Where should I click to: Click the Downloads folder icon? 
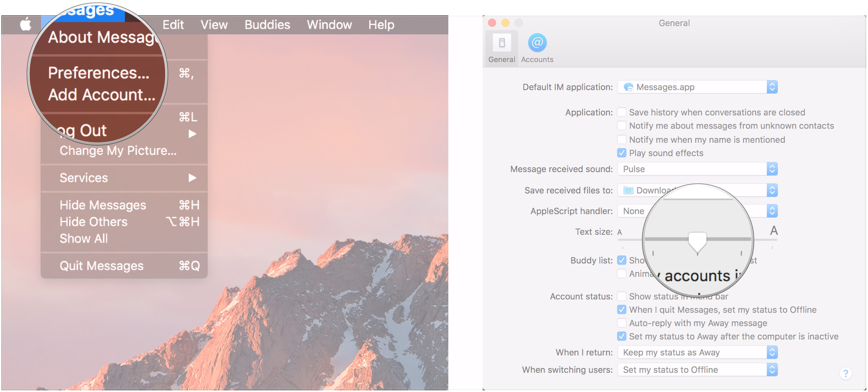pos(629,190)
